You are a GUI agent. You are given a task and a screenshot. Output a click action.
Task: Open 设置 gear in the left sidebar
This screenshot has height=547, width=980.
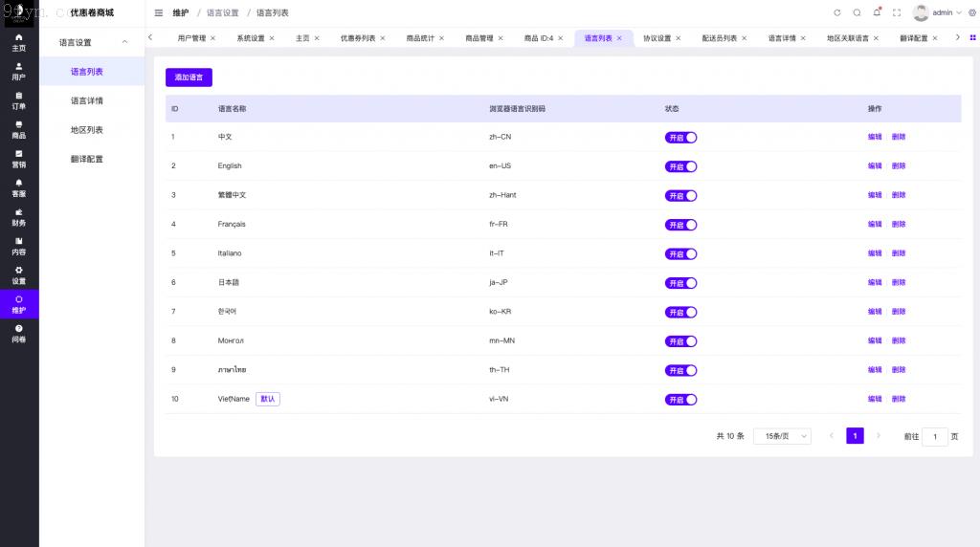tap(19, 275)
